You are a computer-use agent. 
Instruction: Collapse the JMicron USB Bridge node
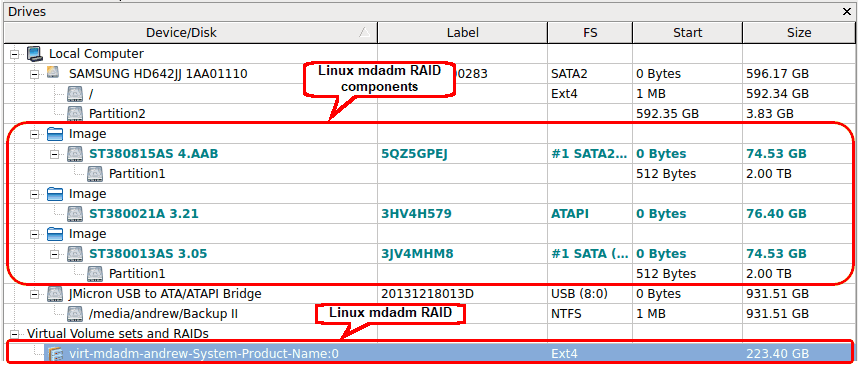click(34, 294)
